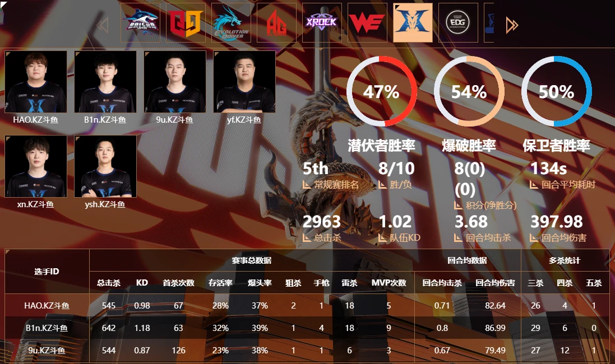Open ysh.KZ斗鱼 player photo

pos(105,166)
